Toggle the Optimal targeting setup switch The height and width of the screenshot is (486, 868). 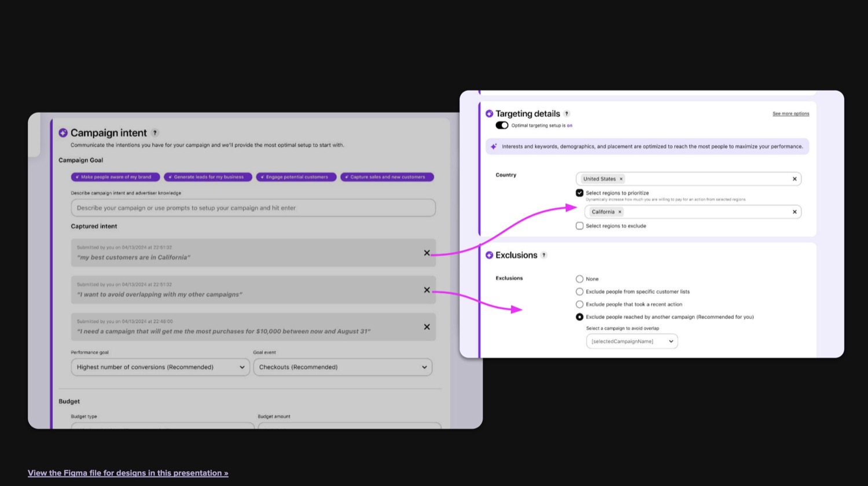502,126
